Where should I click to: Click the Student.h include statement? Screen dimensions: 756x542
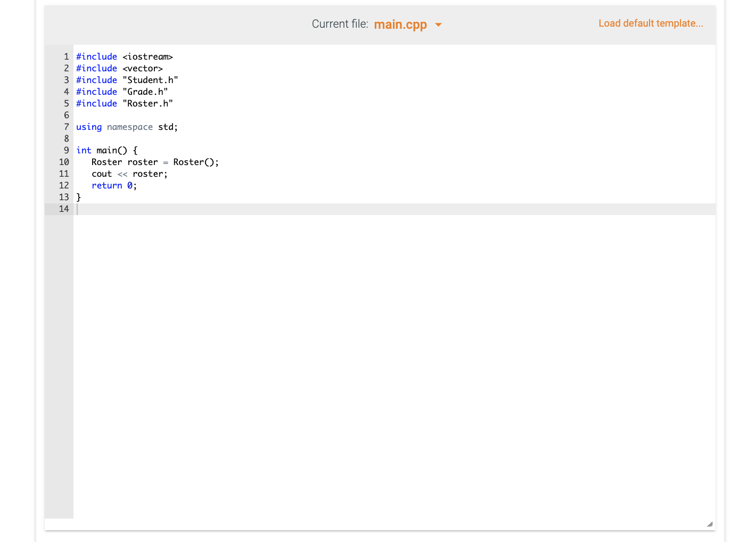click(127, 80)
